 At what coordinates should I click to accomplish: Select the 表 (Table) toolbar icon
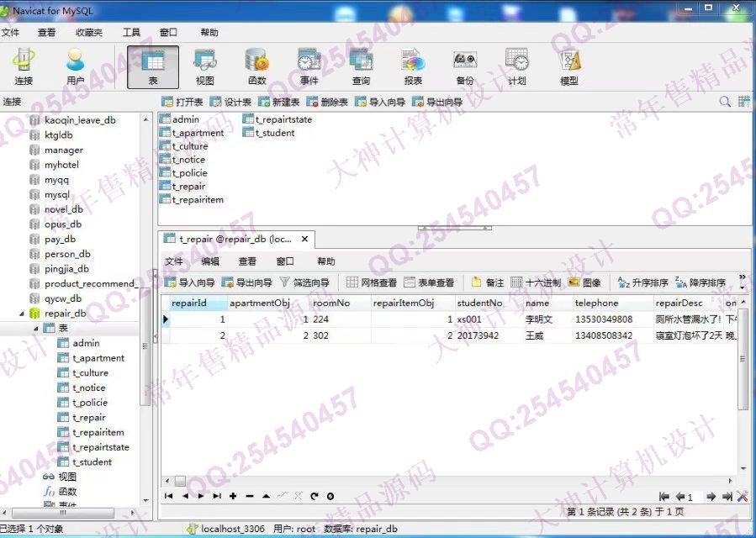tap(153, 67)
